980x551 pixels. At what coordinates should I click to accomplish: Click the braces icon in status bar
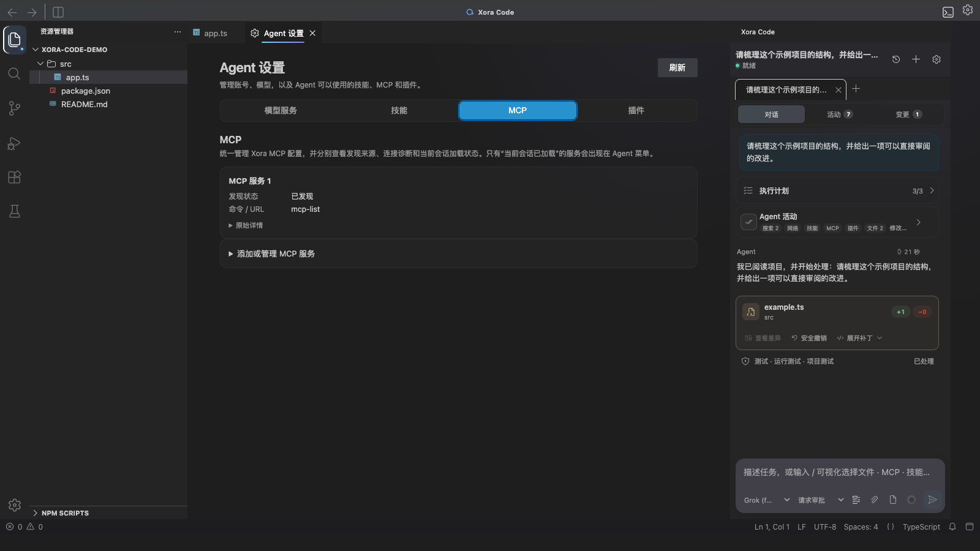(891, 527)
